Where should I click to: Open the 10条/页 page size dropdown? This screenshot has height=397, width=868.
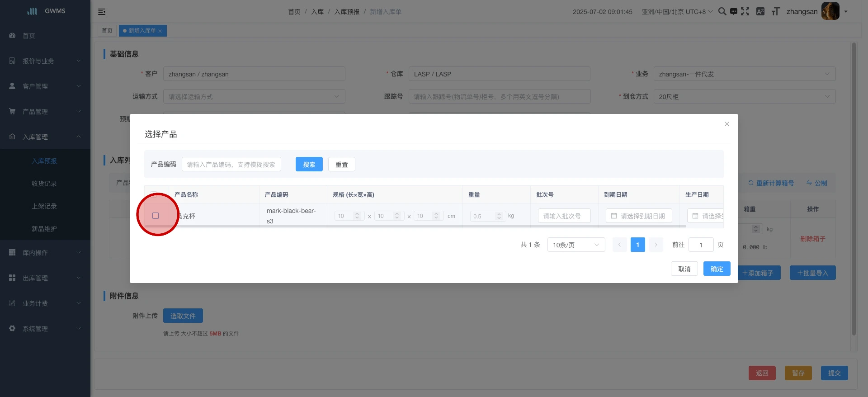(x=576, y=245)
